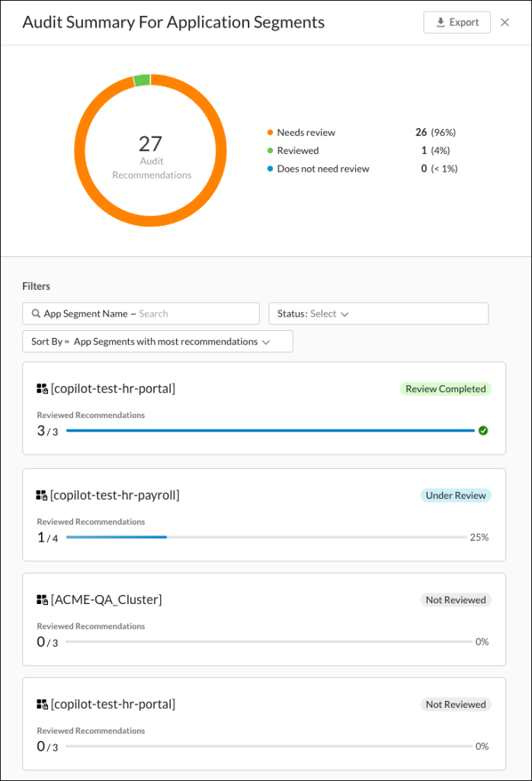Viewport: 532px width, 781px height.
Task: Open the [copilot-test-hr-payroll] segment
Action: (x=114, y=495)
